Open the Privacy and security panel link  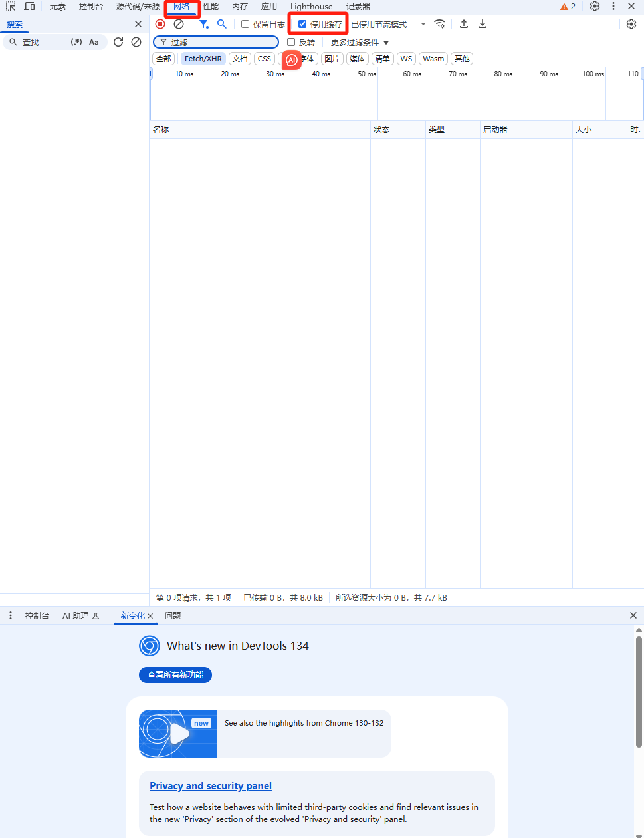[x=211, y=786]
